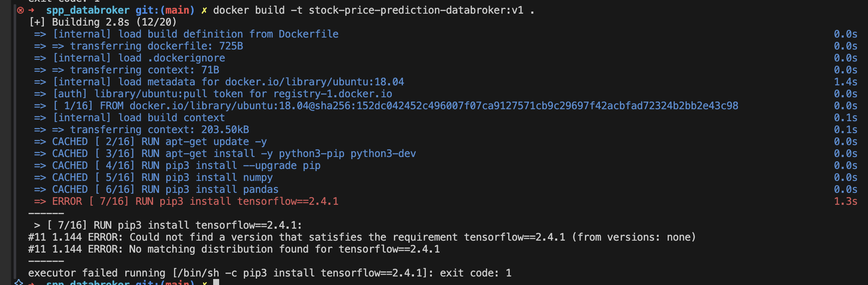Click 'No matching distribution found' error message
868x285 pixels.
(x=219, y=249)
